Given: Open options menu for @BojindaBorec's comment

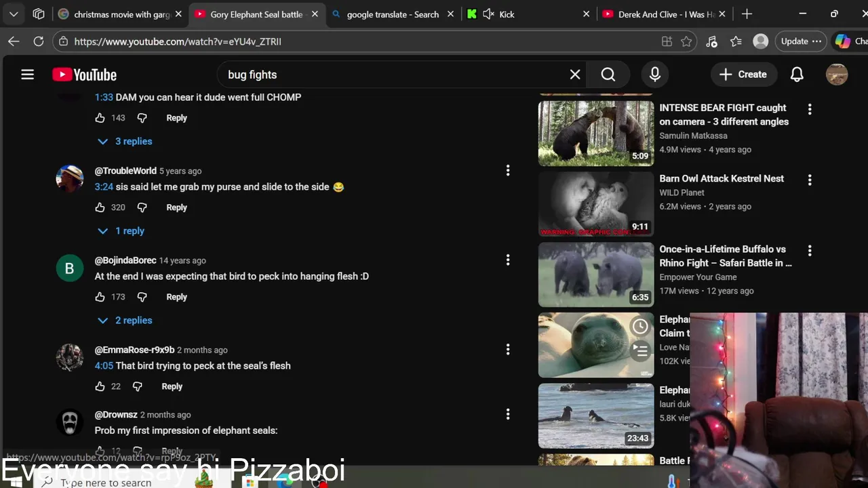Looking at the screenshot, I should [508, 260].
